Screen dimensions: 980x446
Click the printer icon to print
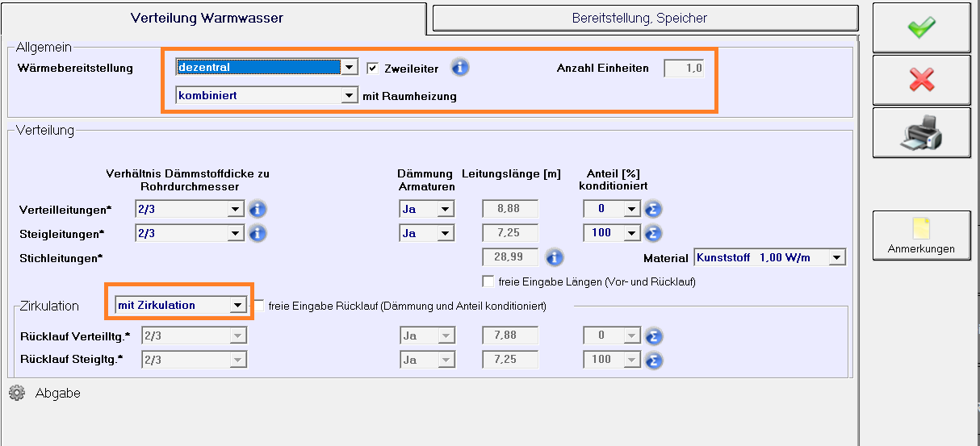(x=921, y=132)
